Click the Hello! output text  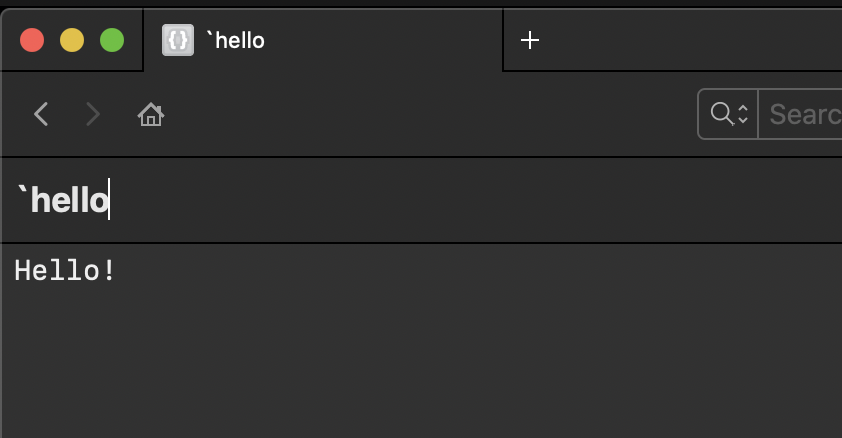coord(65,270)
